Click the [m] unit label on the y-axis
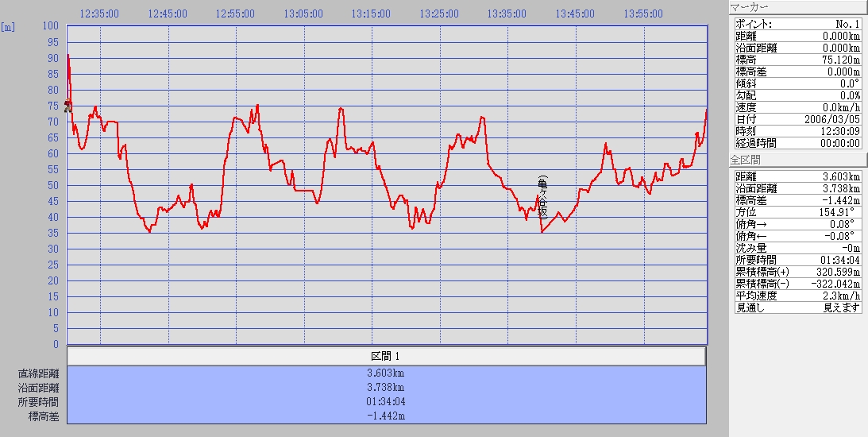 (x=9, y=27)
